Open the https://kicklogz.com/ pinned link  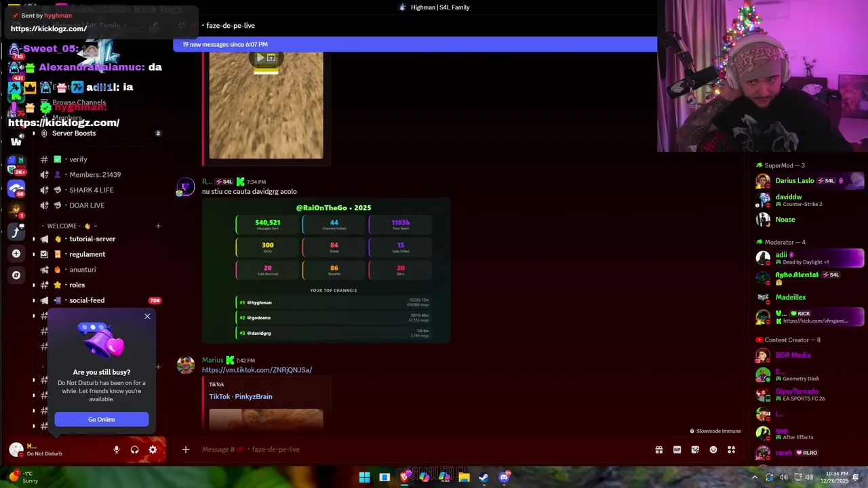pos(49,28)
